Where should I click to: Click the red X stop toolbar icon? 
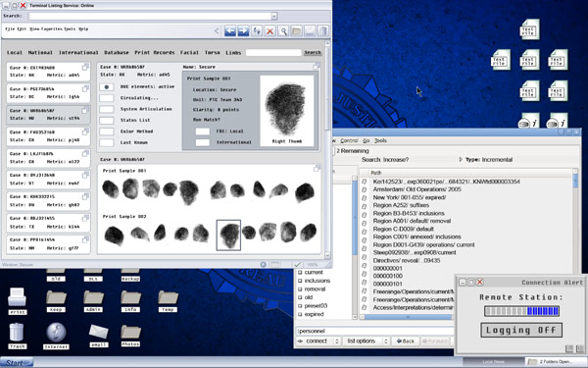point(269,31)
